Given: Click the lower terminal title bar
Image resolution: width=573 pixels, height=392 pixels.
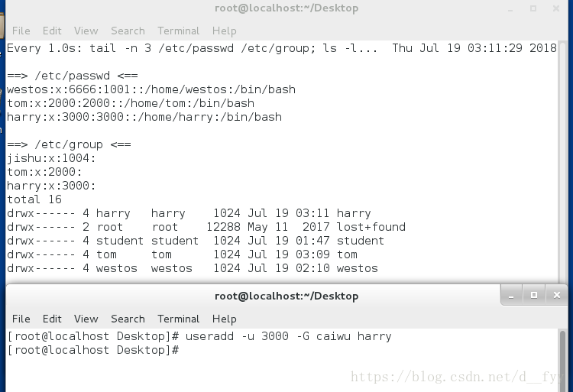Looking at the screenshot, I should click(286, 296).
